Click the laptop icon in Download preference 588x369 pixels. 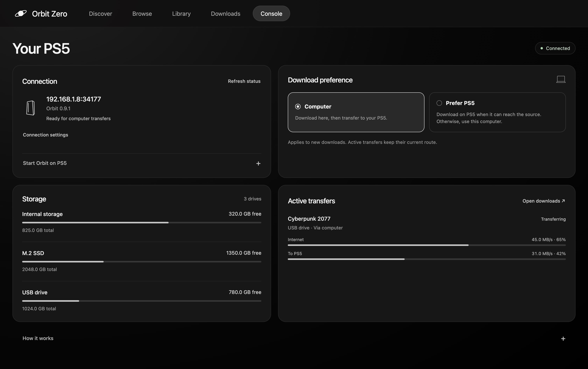tap(561, 79)
